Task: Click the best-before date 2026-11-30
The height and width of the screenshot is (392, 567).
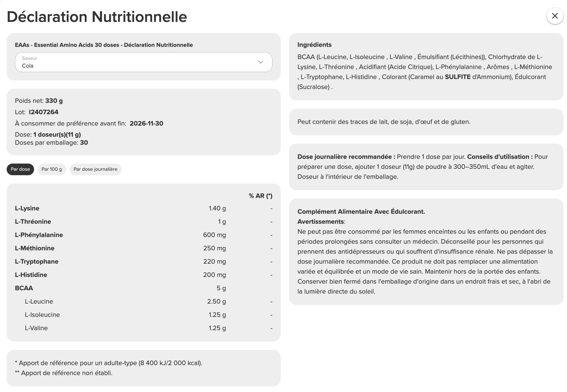Action: 146,124
